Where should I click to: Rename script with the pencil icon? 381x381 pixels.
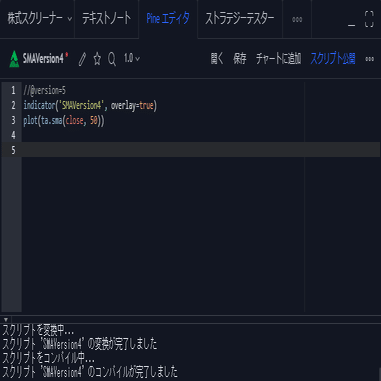[82, 59]
